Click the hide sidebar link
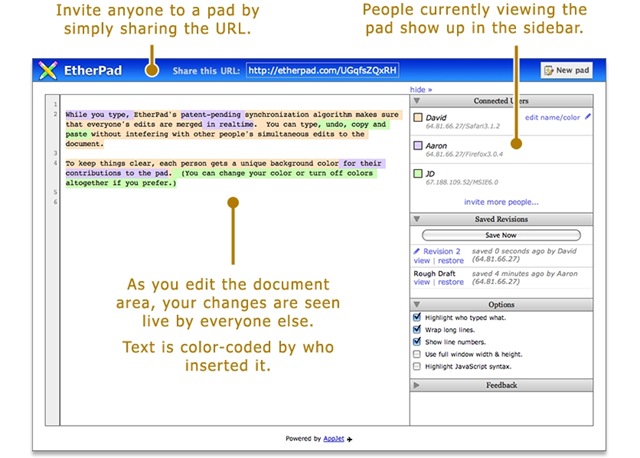Screen dimensions: 640x458 coord(421,89)
